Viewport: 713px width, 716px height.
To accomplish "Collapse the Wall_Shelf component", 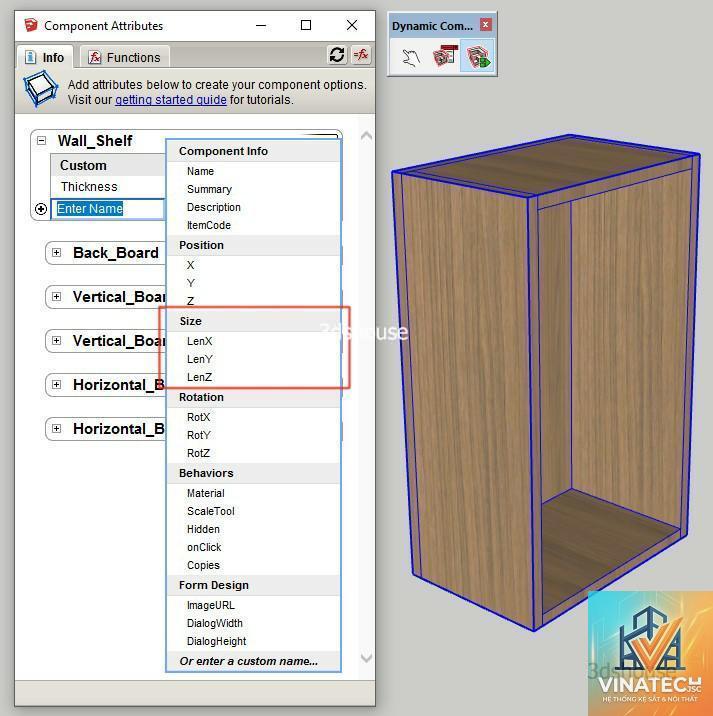I will point(42,140).
